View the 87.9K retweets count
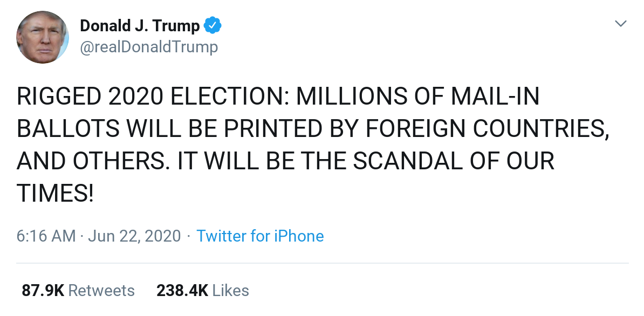The width and height of the screenshot is (644, 316). click(43, 291)
